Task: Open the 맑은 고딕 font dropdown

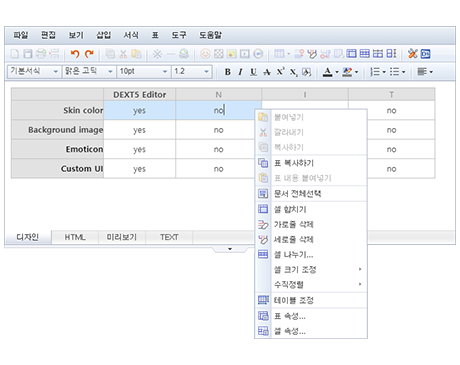Action: click(x=89, y=71)
